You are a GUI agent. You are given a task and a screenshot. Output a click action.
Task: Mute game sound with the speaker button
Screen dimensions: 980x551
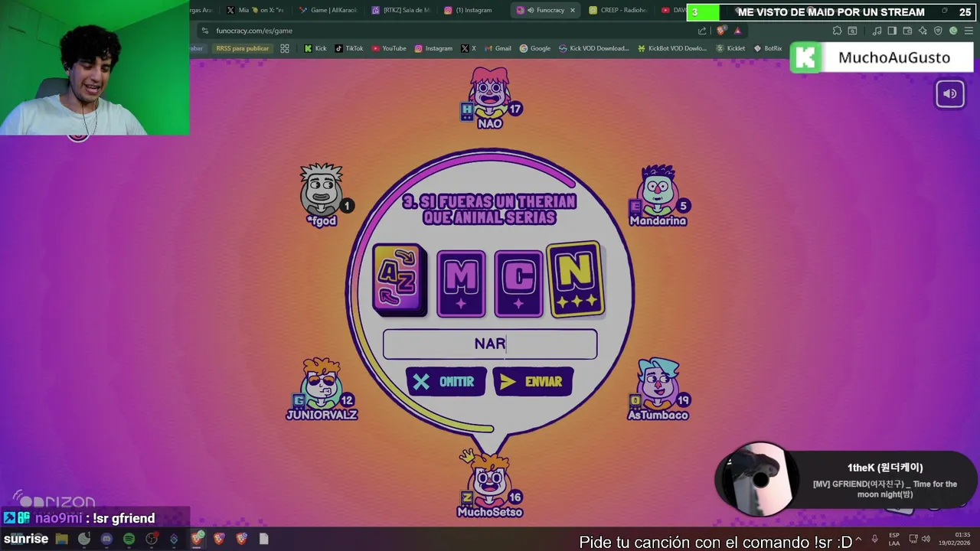[x=950, y=94]
